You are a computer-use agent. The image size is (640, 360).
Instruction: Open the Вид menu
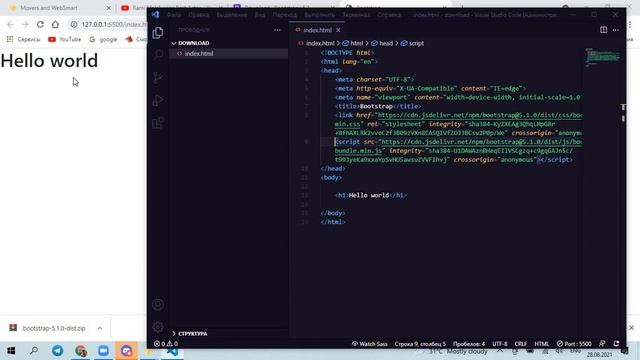[260, 15]
